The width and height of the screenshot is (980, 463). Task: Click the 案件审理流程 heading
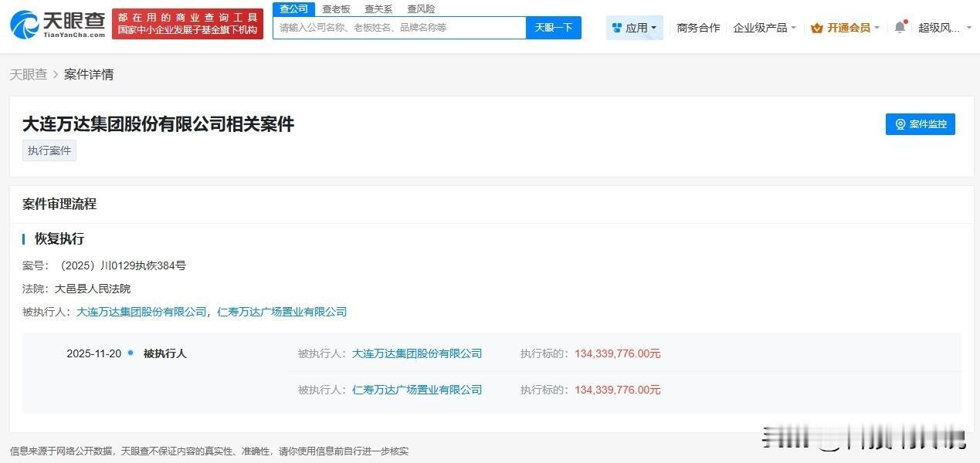pyautogui.click(x=59, y=204)
